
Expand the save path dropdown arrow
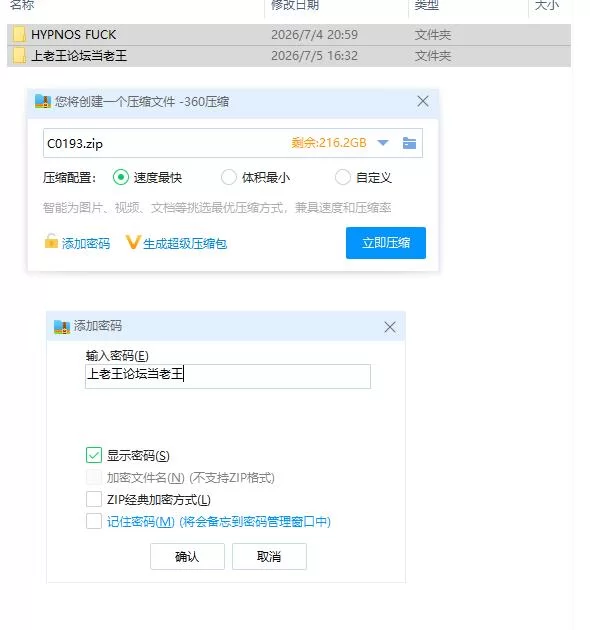[x=383, y=143]
